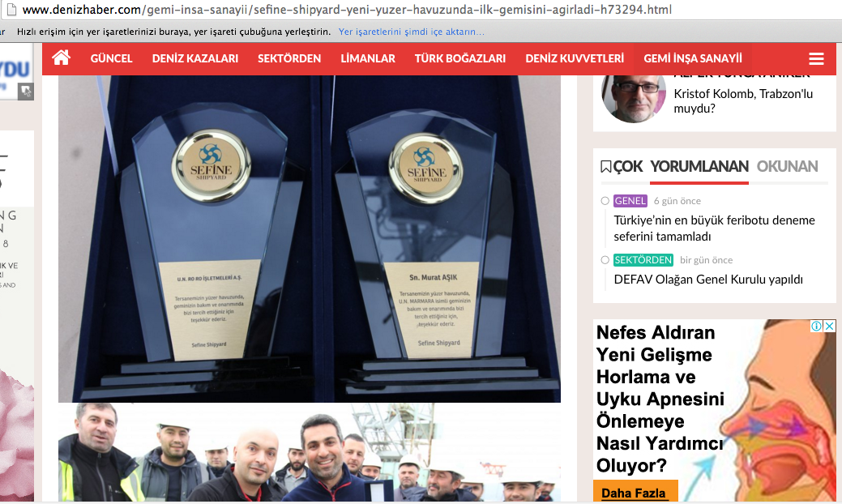Click the columnist portrait photo
842x504 pixels.
635,99
